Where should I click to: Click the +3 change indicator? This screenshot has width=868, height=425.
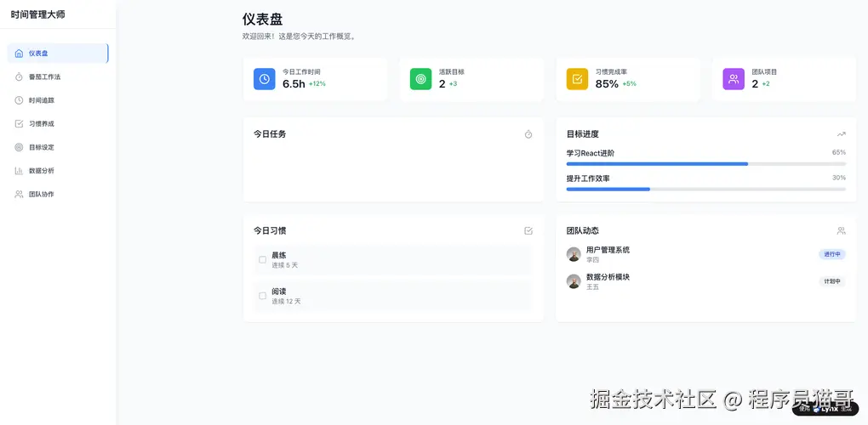pyautogui.click(x=453, y=84)
